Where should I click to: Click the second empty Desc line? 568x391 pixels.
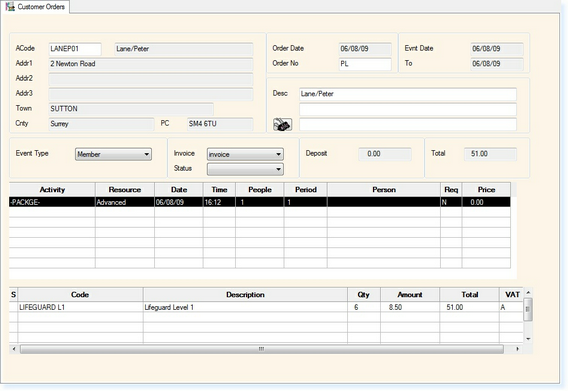point(408,109)
